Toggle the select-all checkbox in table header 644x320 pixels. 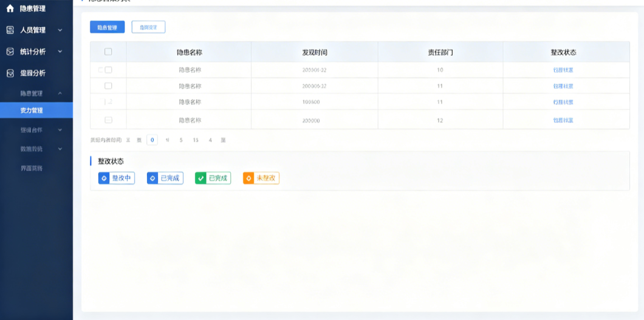[108, 52]
